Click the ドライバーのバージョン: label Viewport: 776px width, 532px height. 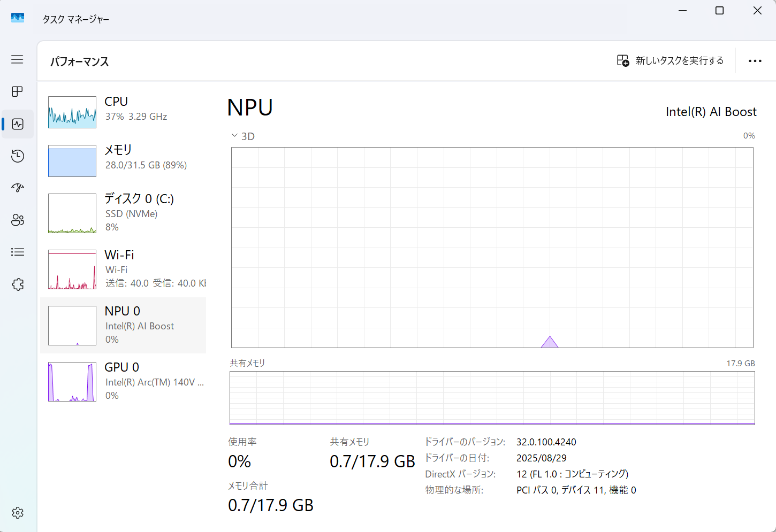(x=465, y=442)
